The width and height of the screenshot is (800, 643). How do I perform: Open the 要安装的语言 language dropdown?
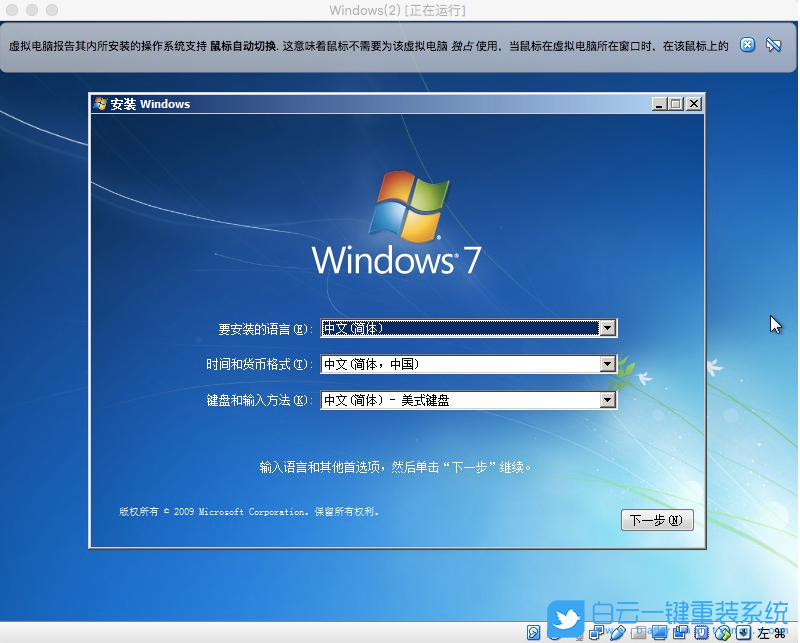coord(609,328)
